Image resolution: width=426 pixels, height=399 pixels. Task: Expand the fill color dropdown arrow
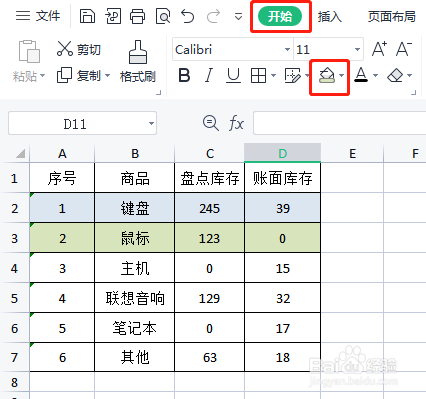(342, 76)
